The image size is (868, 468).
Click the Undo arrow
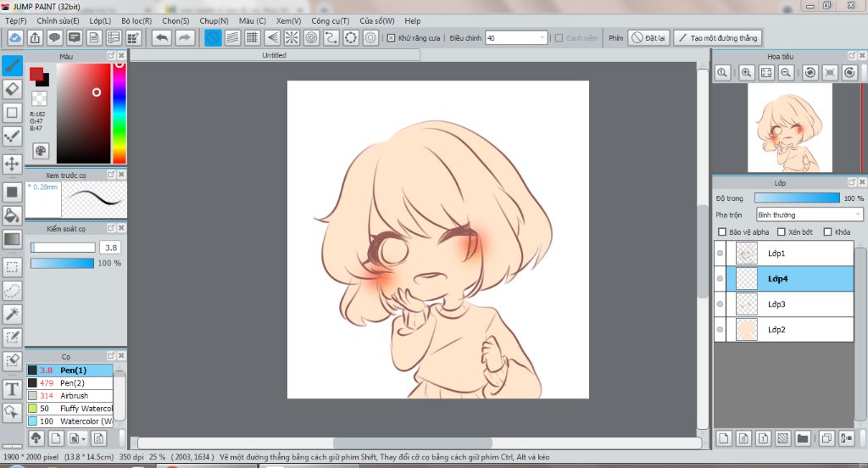tap(162, 37)
